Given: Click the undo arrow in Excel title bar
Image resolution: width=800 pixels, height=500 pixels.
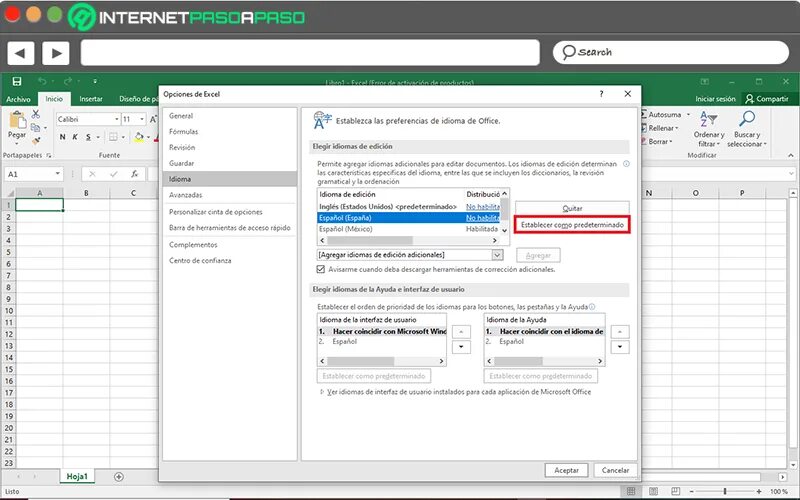Looking at the screenshot, I should coord(42,81).
